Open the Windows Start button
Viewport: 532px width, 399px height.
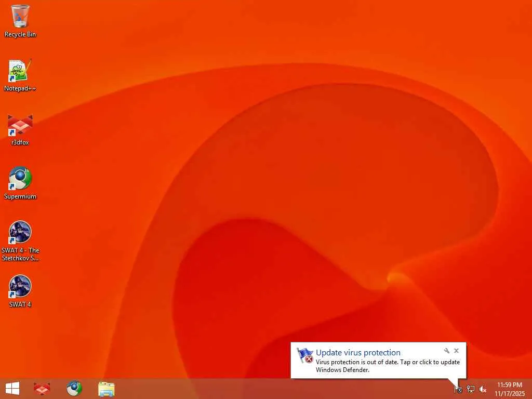[12, 389]
